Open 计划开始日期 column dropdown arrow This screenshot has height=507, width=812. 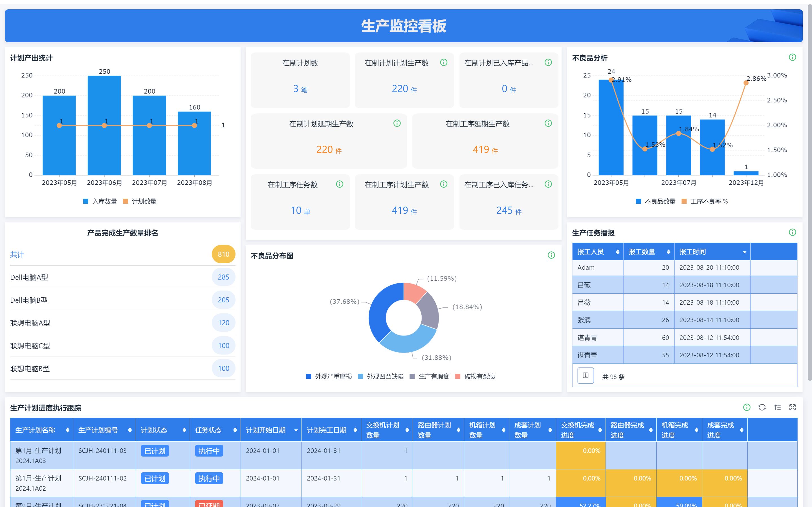(296, 430)
